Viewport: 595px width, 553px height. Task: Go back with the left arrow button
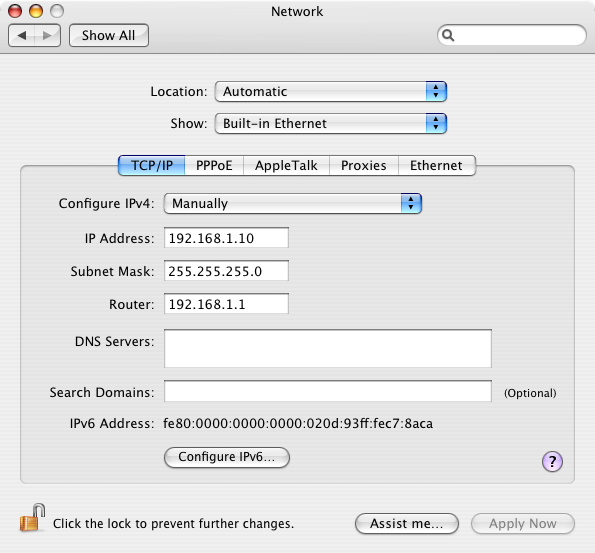click(x=22, y=35)
